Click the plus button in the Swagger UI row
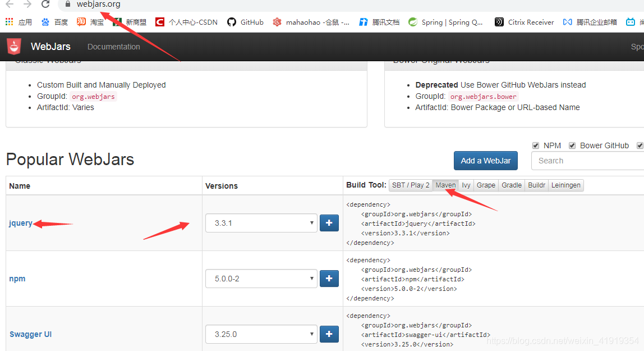The height and width of the screenshot is (351, 644). click(329, 334)
